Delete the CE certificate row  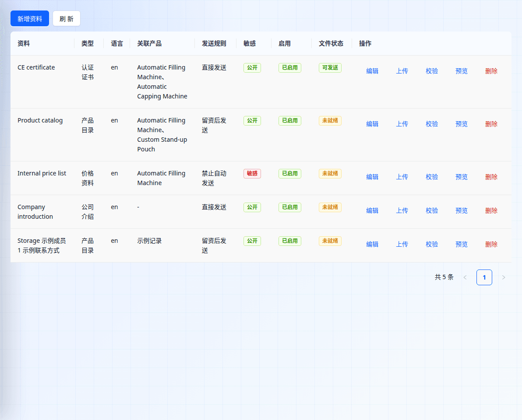click(x=491, y=71)
